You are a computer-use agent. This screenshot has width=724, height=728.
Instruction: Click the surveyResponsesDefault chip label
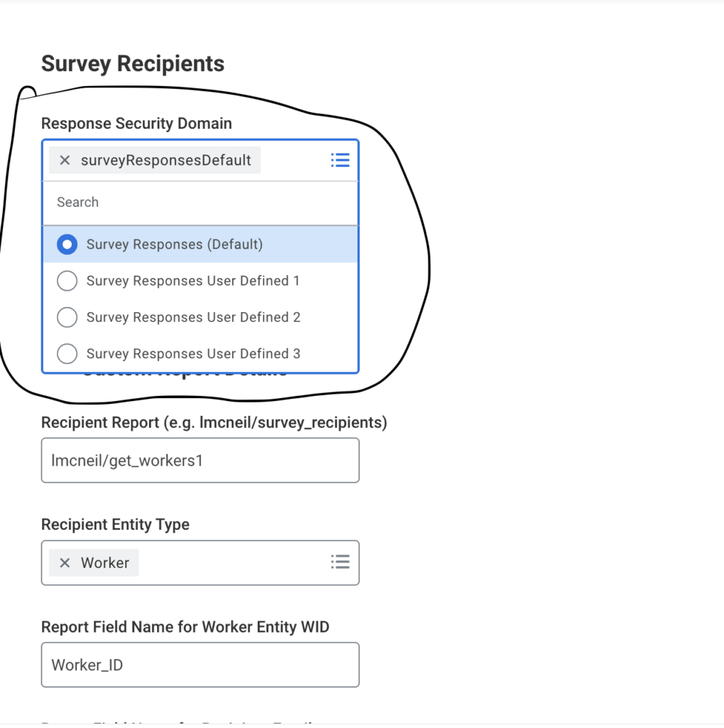coord(166,161)
